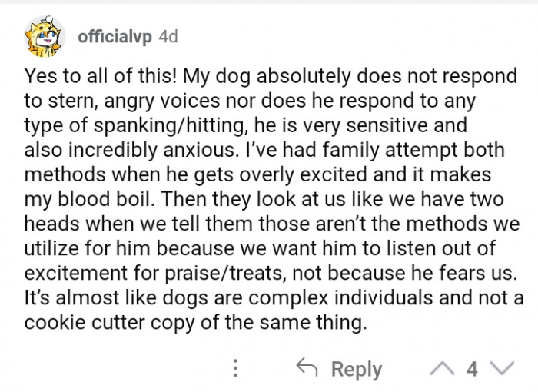Open the officialvp user profile link

pyautogui.click(x=114, y=36)
